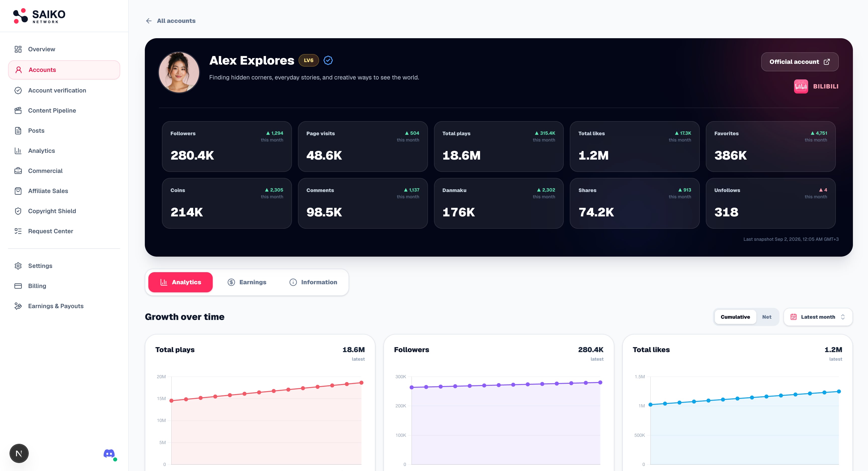
Task: Open Earnings & Payouts page
Action: 64,306
